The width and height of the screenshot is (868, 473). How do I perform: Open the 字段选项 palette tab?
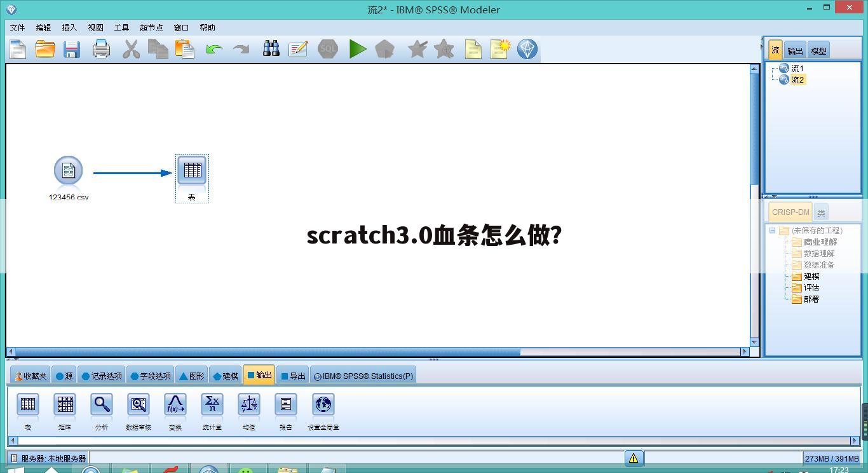pos(151,376)
